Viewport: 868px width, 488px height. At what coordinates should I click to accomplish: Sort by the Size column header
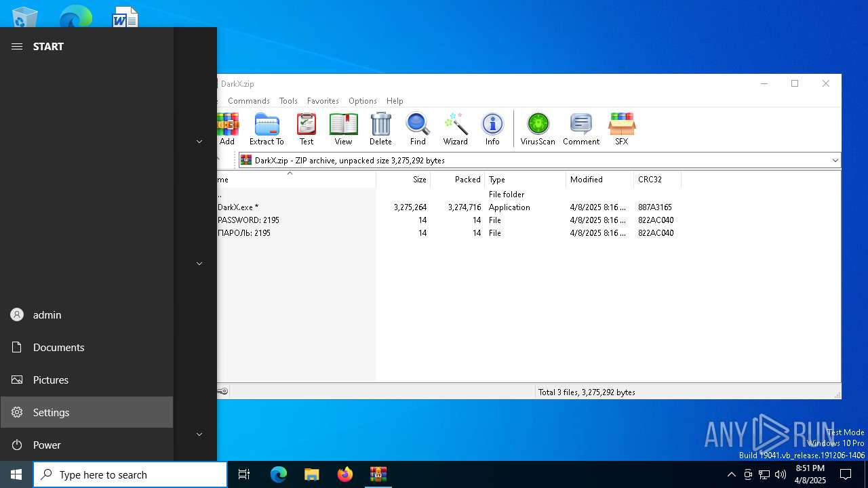pos(403,180)
